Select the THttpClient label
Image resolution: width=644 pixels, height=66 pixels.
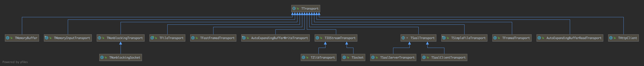[628, 38]
